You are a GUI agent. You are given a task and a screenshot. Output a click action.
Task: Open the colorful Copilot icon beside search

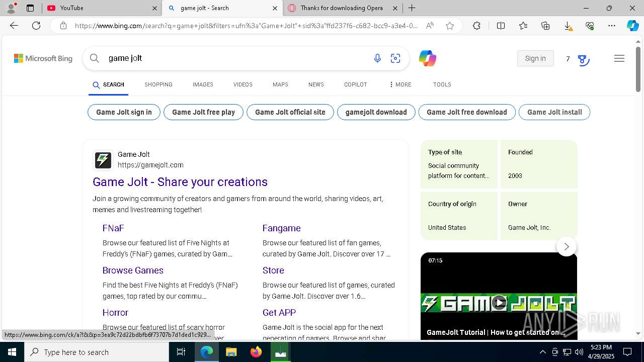pyautogui.click(x=428, y=58)
